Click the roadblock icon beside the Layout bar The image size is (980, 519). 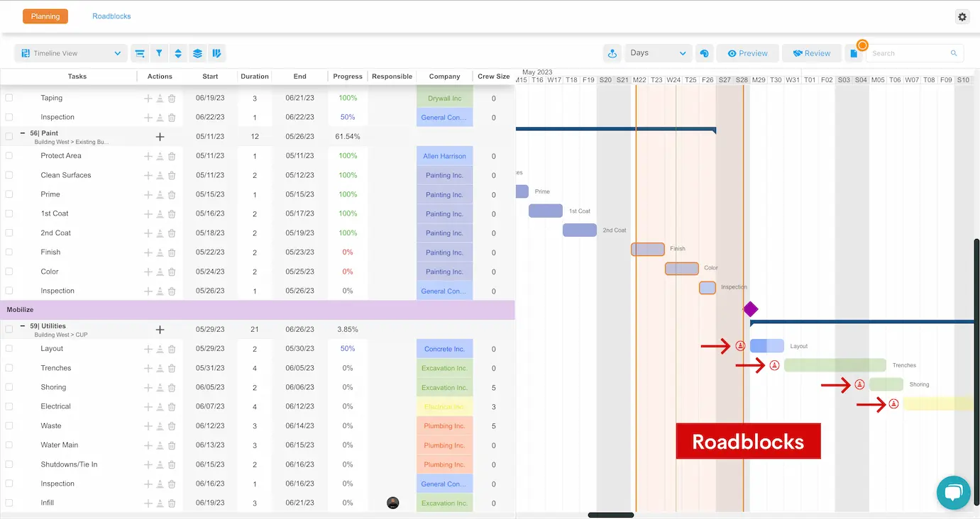click(740, 346)
